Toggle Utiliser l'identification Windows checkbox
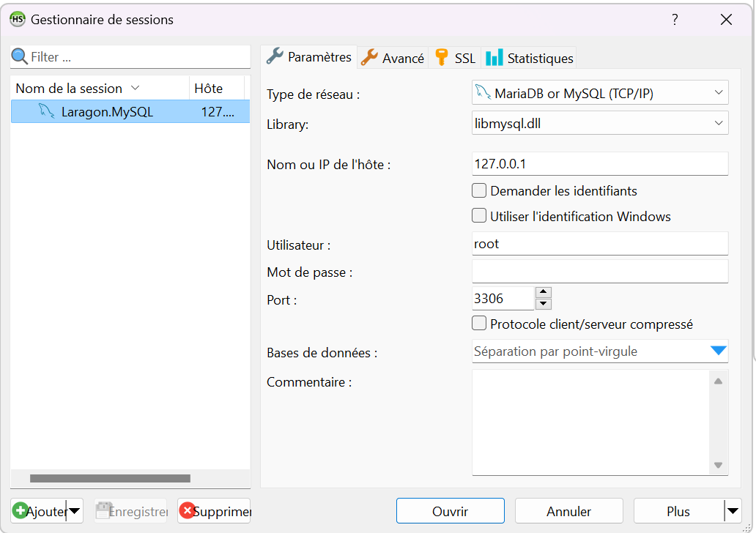The width and height of the screenshot is (756, 533). point(479,216)
